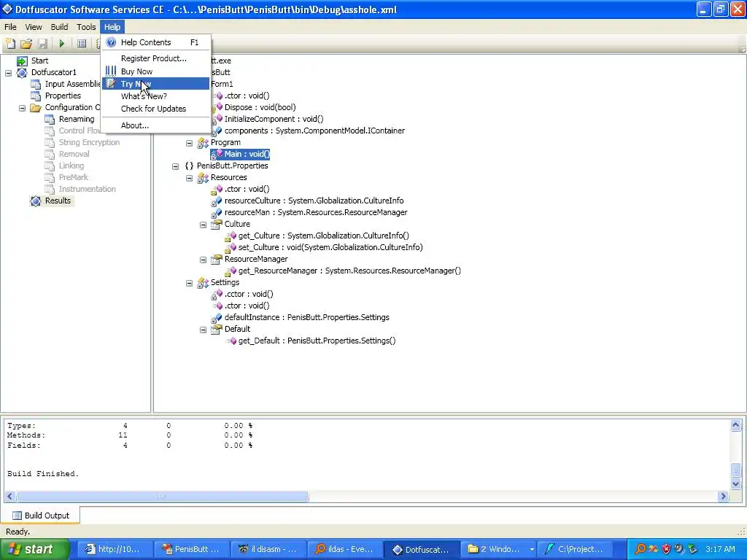Switch to the Build Output tab
Screen dimensions: 747x560
coord(41,516)
